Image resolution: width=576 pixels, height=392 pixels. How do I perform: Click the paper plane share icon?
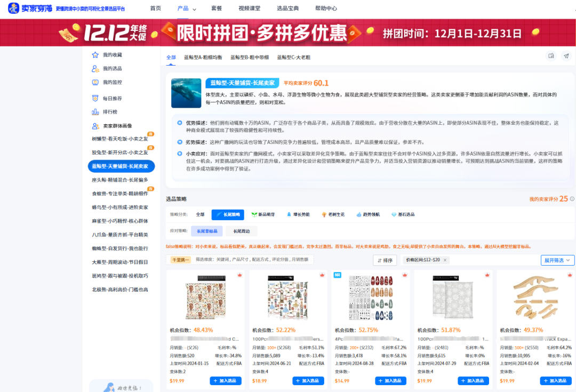point(566,55)
